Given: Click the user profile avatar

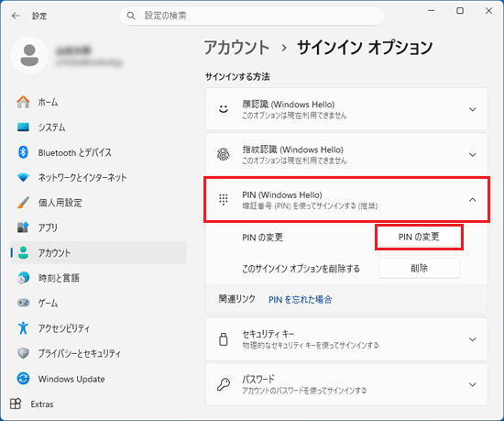Looking at the screenshot, I should (x=29, y=55).
